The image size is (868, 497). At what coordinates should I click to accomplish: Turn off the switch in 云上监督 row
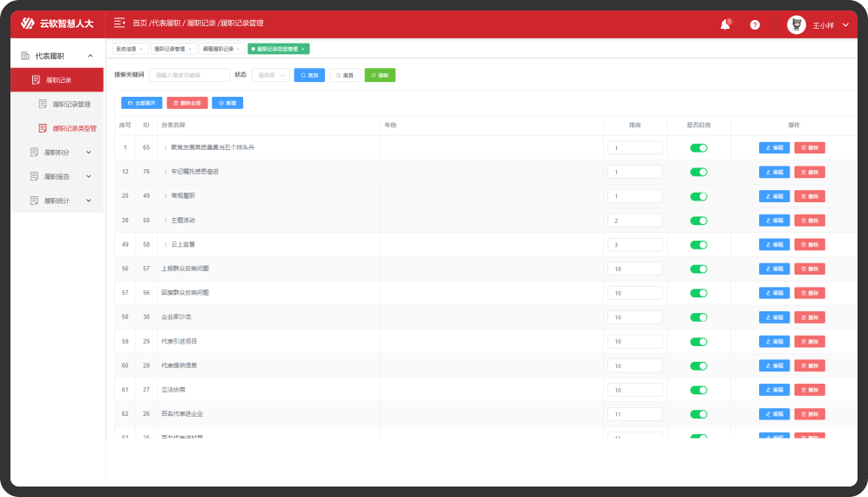698,245
